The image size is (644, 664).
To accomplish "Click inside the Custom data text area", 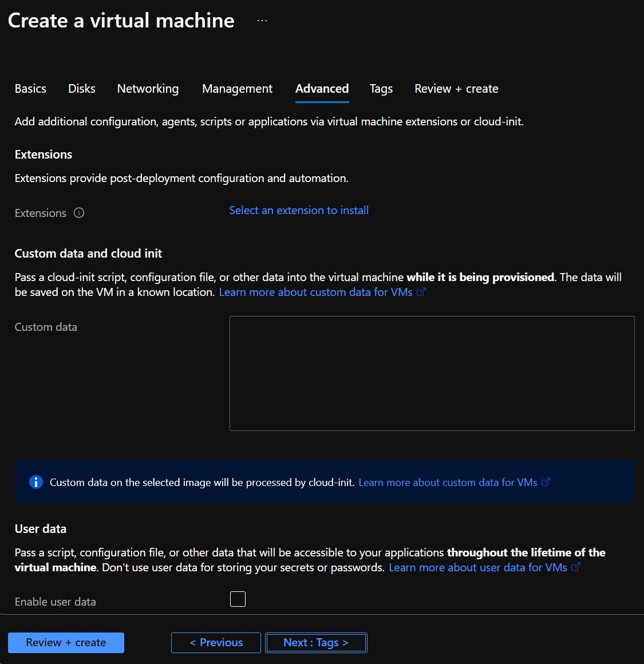I will pos(432,373).
